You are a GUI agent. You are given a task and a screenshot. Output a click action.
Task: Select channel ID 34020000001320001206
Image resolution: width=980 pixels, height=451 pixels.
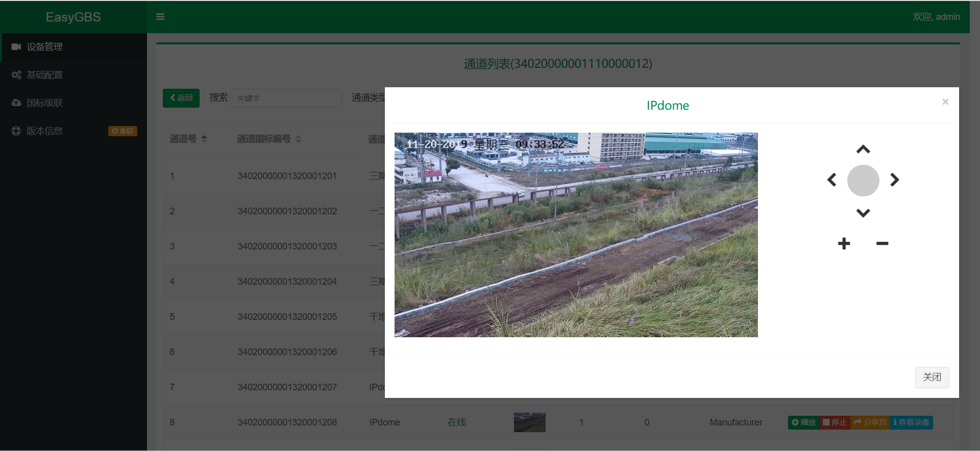click(x=287, y=352)
